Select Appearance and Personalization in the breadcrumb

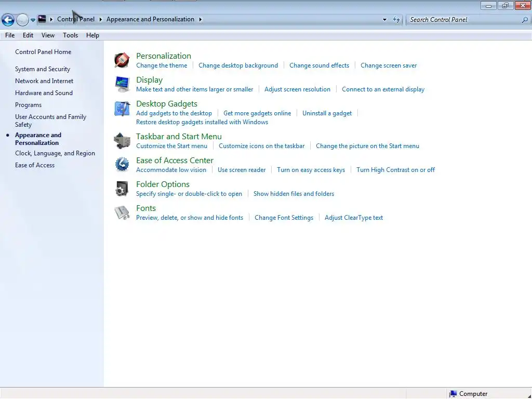pos(150,19)
